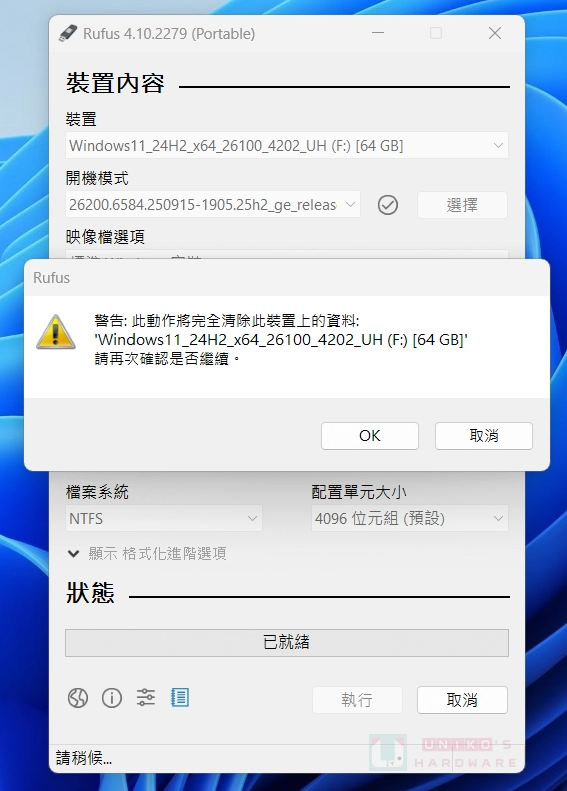This screenshot has width=567, height=791.
Task: Open the boot selection ISO dropdown
Action: click(x=213, y=205)
